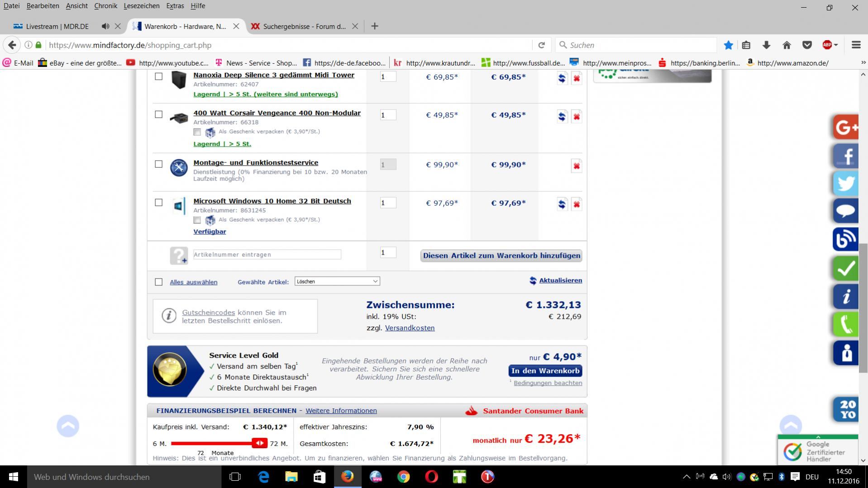Refresh quantity for Nanoxia Deep Silence 3
The image size is (868, 488).
(562, 78)
